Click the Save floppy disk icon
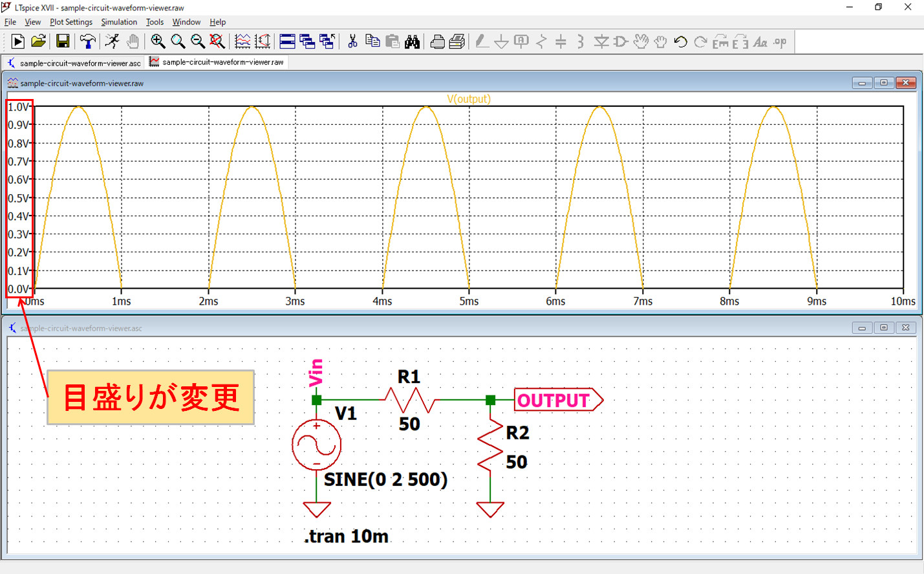 pos(63,41)
